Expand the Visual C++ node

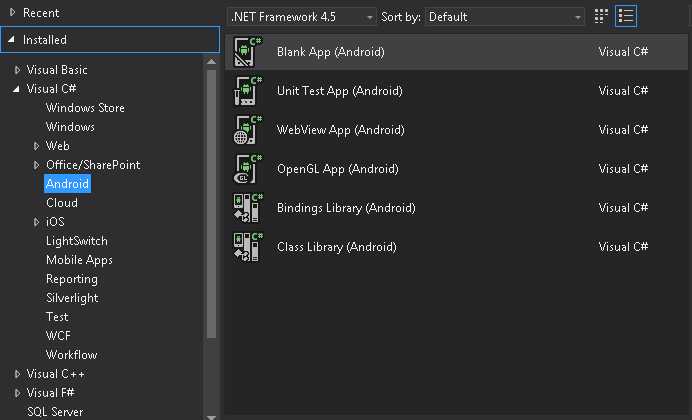(17, 374)
